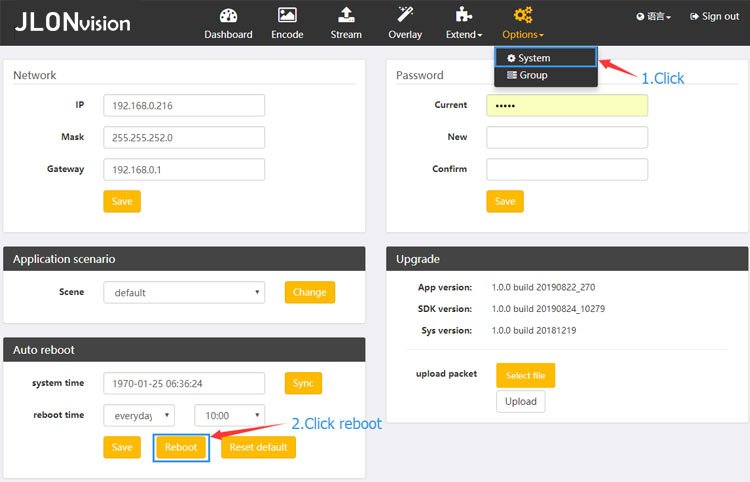Click Change for the application scene
This screenshot has height=482, width=750.
click(310, 292)
